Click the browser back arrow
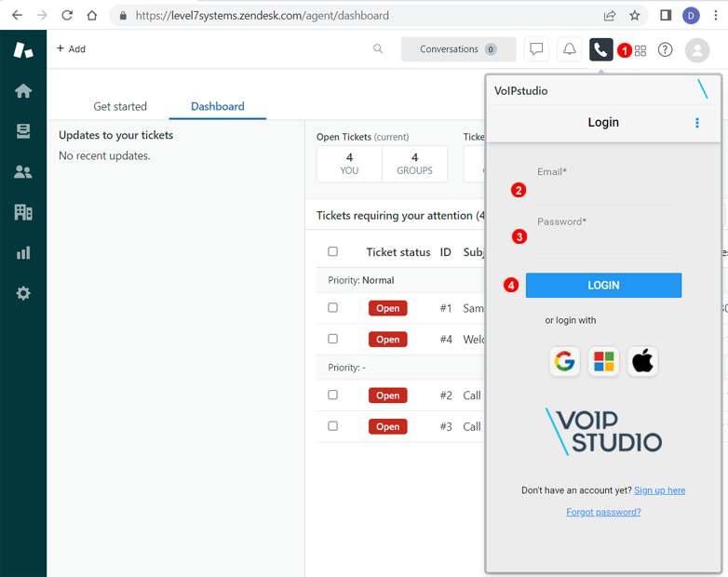The image size is (728, 577). (x=17, y=15)
